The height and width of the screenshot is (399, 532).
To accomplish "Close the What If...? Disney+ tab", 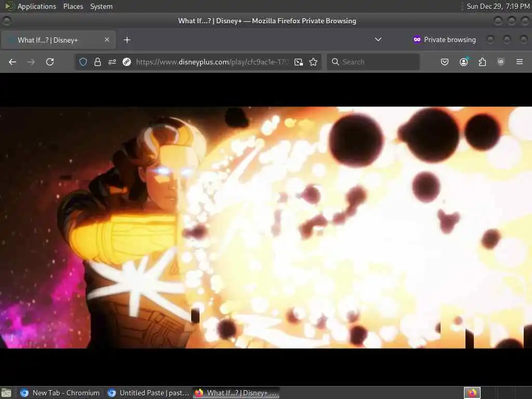I will (x=107, y=39).
